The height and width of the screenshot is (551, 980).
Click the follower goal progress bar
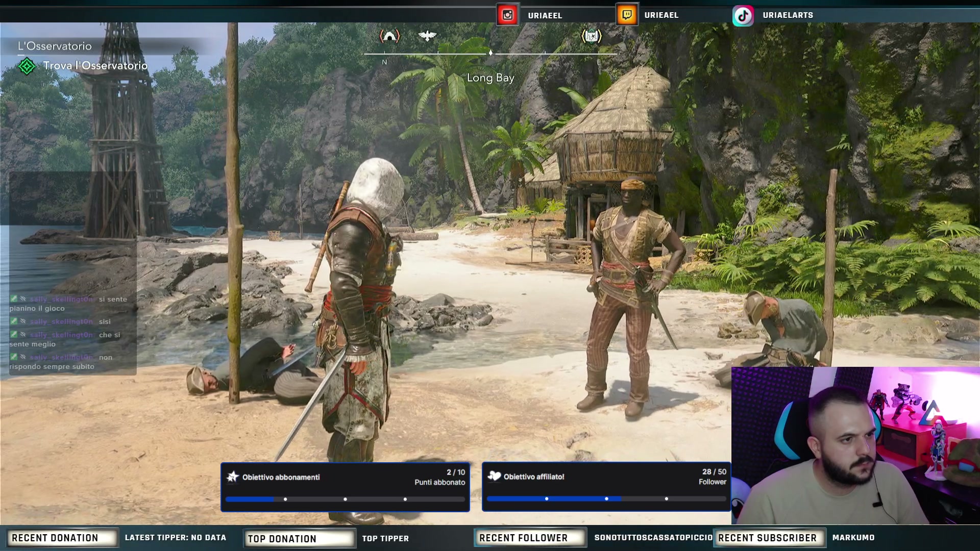point(606,498)
